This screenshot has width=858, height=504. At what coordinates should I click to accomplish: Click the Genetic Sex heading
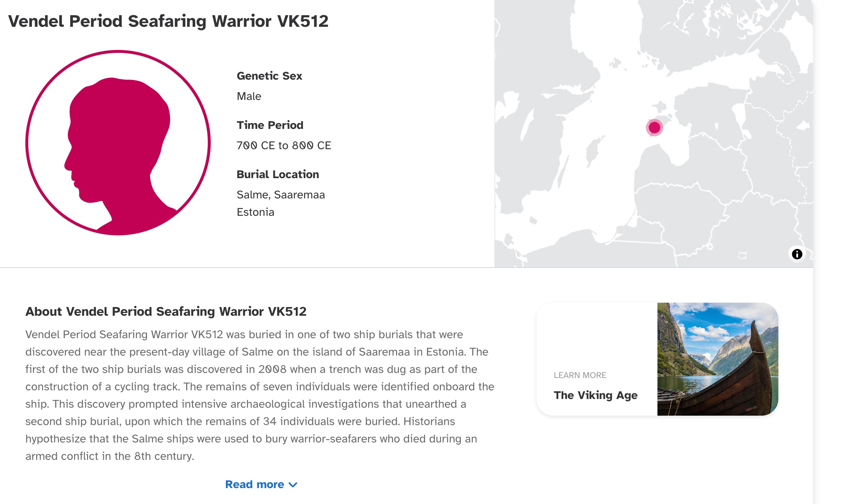269,76
